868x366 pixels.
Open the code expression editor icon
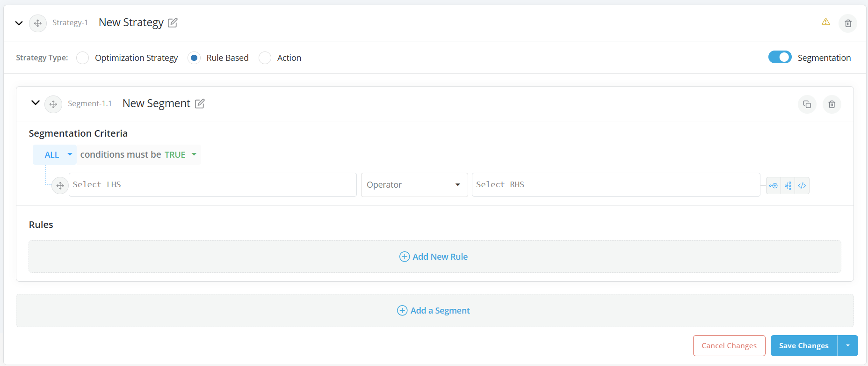point(802,186)
